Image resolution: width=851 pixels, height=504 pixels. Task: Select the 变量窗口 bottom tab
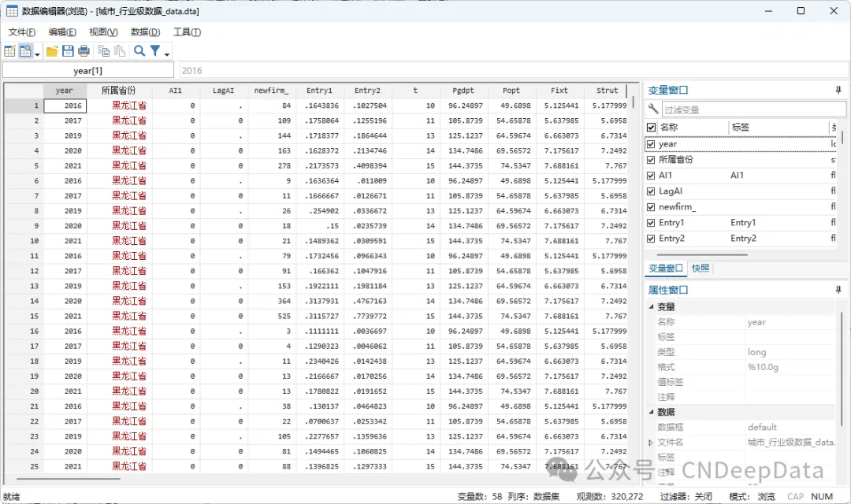coord(666,268)
